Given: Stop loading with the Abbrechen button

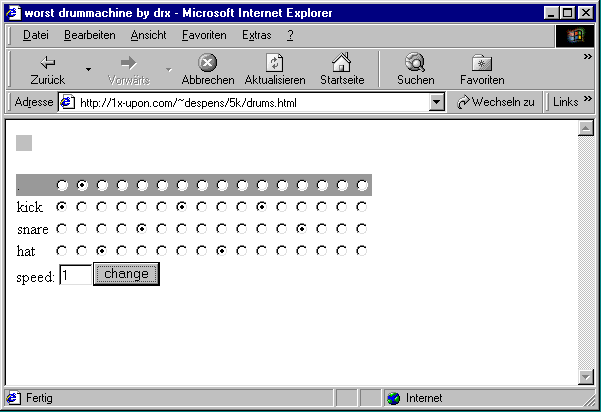Looking at the screenshot, I should (208, 70).
